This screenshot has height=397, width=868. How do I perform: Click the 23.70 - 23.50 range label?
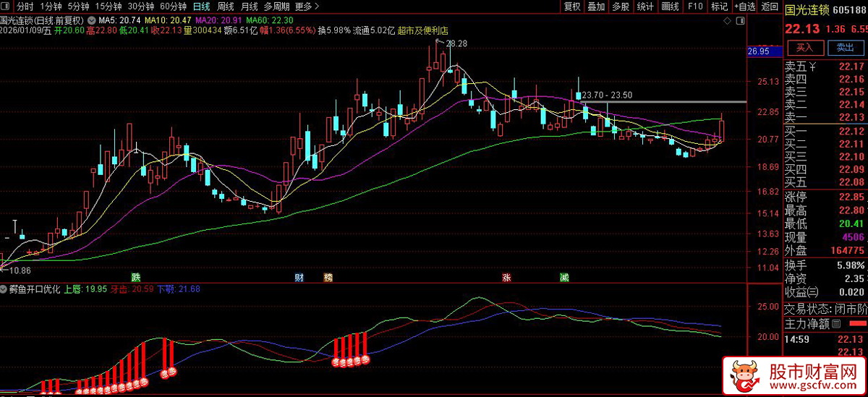(607, 95)
